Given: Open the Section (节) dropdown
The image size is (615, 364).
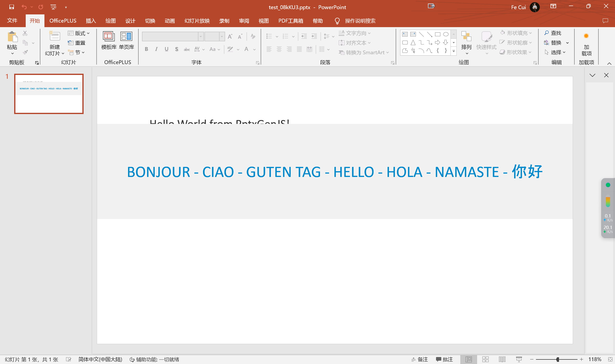Looking at the screenshot, I should tap(77, 52).
